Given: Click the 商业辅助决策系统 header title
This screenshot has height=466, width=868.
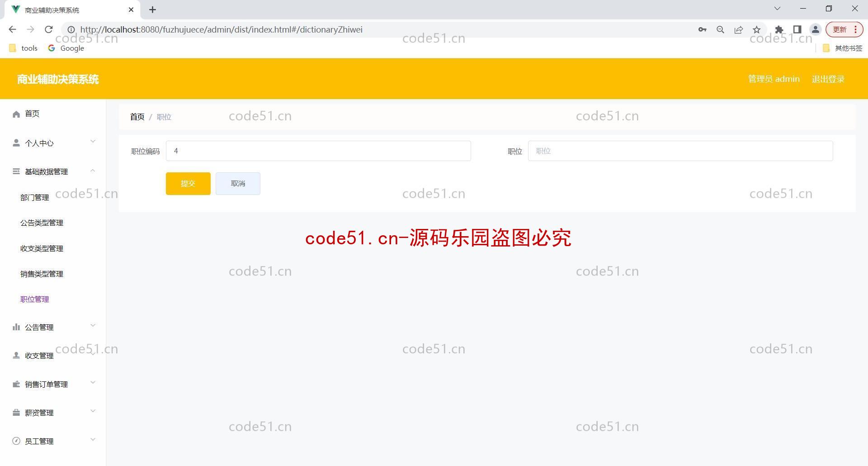Looking at the screenshot, I should click(58, 79).
